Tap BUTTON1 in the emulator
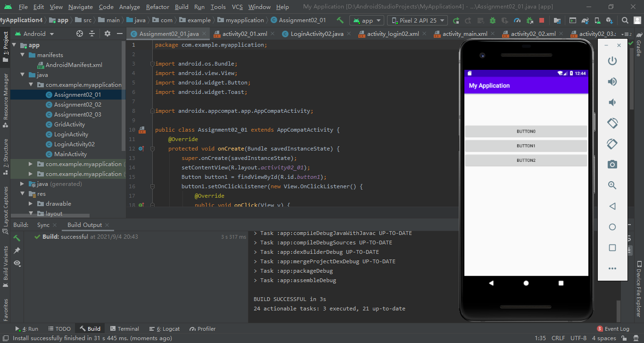644x343 pixels. point(526,146)
